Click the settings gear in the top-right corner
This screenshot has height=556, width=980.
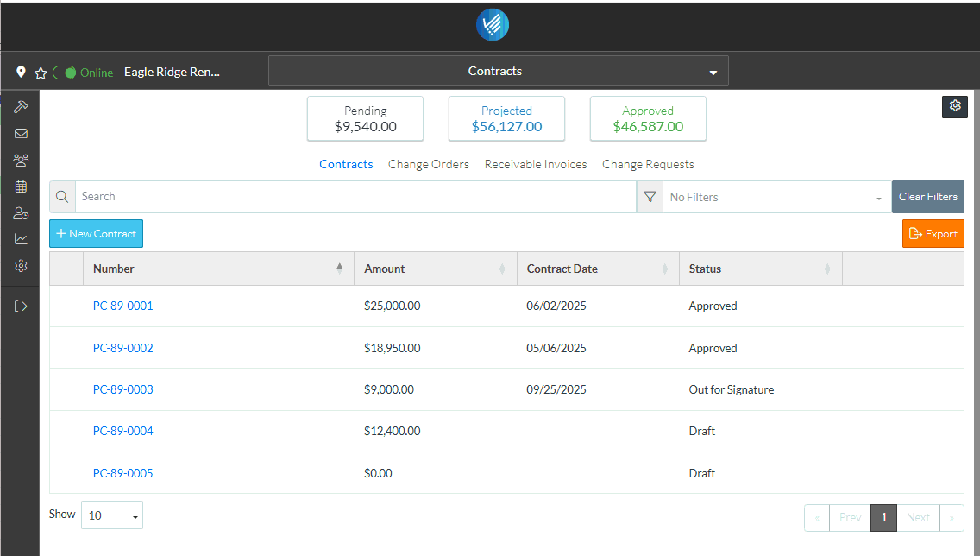coord(955,106)
